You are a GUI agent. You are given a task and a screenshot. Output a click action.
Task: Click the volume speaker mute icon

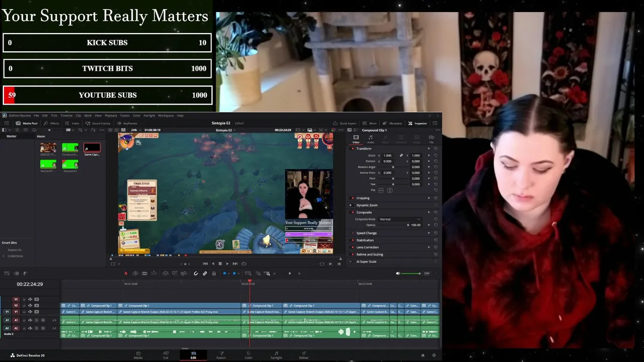click(x=398, y=274)
